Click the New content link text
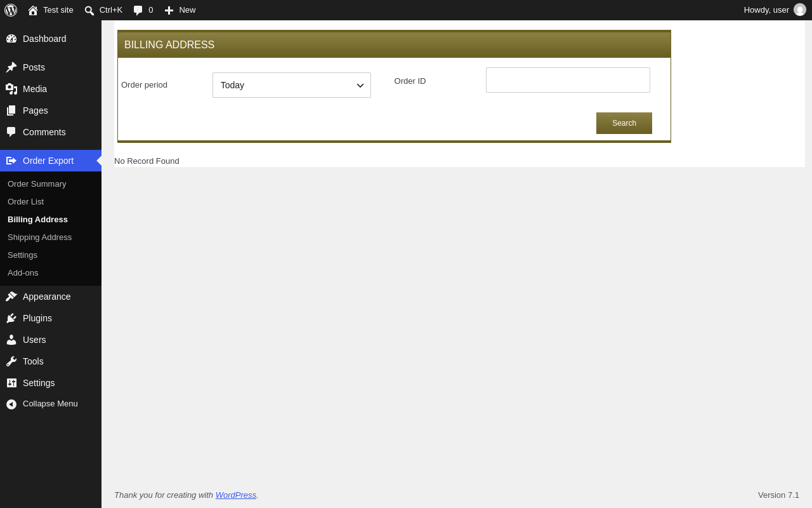This screenshot has height=508, width=812. click(187, 10)
